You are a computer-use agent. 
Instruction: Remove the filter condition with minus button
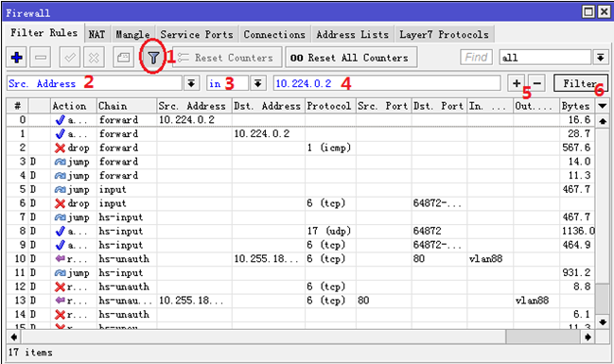536,83
